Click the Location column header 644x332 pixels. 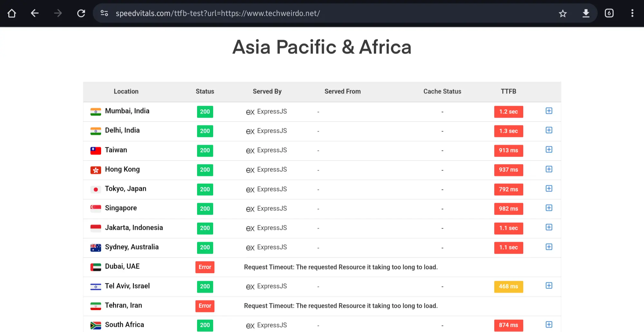126,92
